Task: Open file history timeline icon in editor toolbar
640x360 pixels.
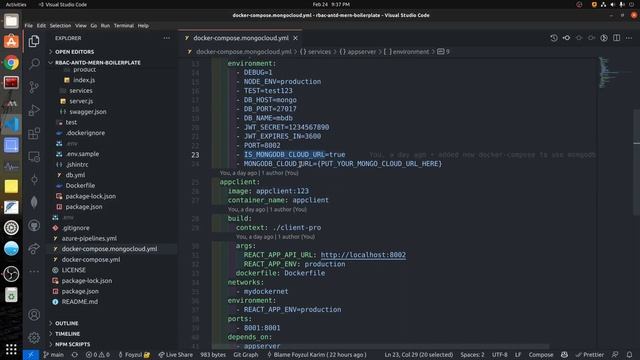Action: tap(553, 38)
